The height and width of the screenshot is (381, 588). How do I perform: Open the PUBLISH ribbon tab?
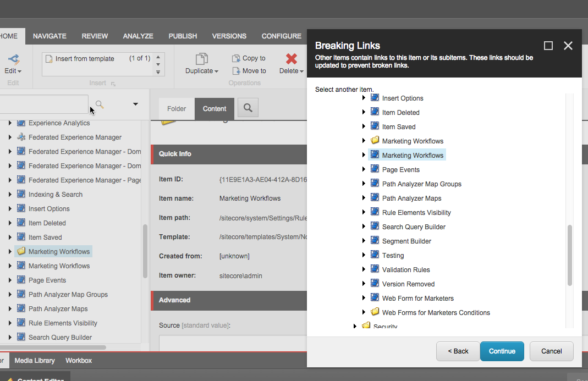[183, 36]
